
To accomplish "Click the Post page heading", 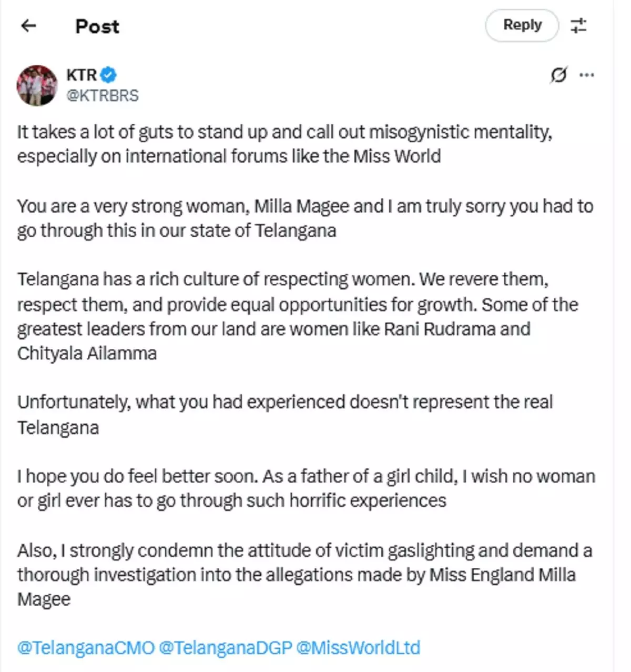I will pyautogui.click(x=97, y=26).
